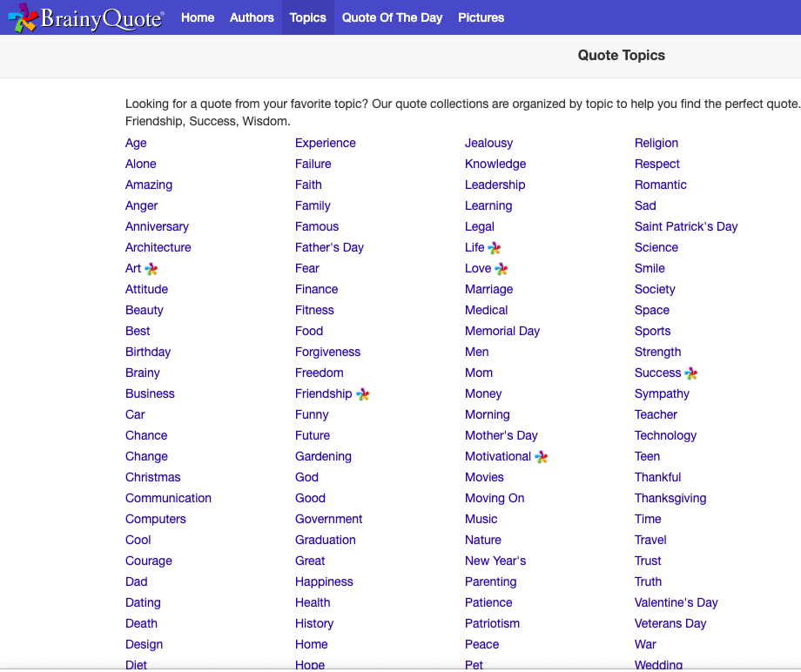Select the Anniversary topic link

point(157,226)
